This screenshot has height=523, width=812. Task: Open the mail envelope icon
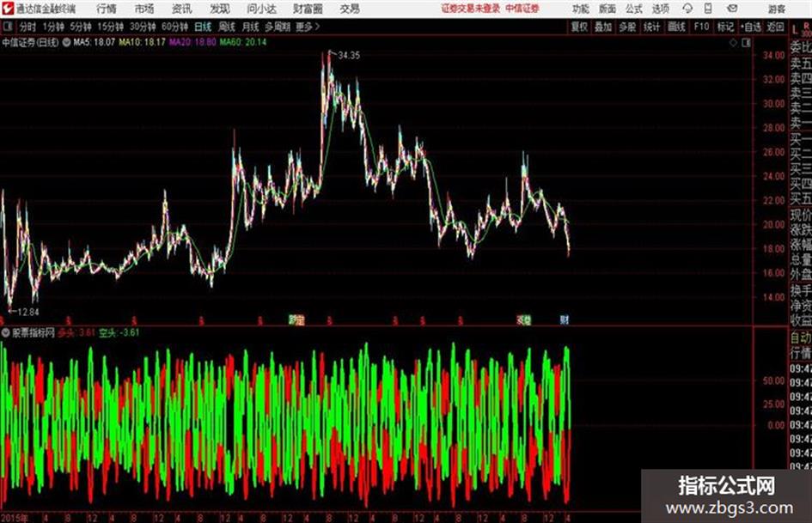point(732,9)
